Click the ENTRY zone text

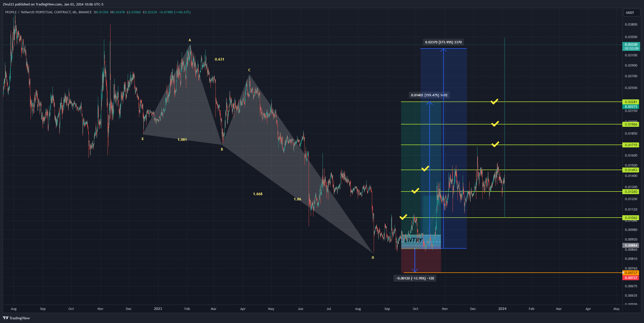[x=413, y=240]
